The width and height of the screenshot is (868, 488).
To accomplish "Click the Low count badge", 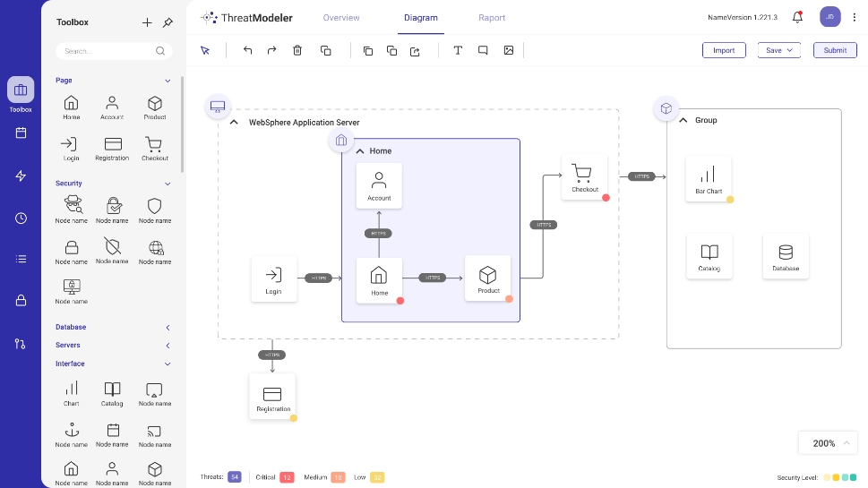I will [x=377, y=477].
